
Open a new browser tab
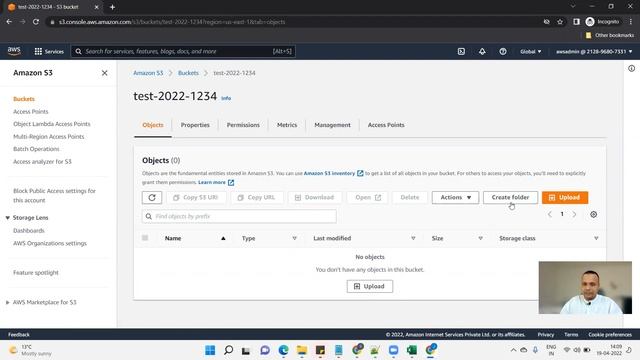click(112, 7)
